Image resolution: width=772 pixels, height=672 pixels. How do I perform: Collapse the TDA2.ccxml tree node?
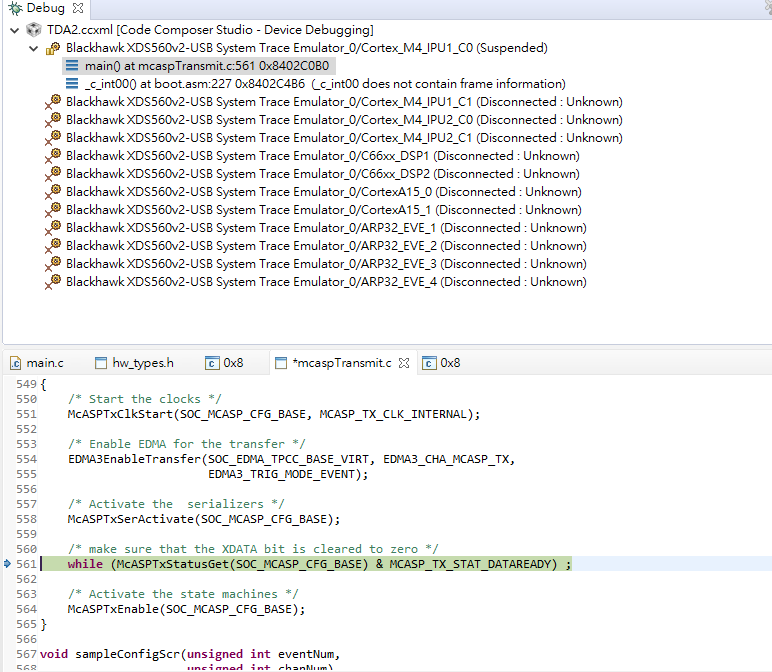15,31
